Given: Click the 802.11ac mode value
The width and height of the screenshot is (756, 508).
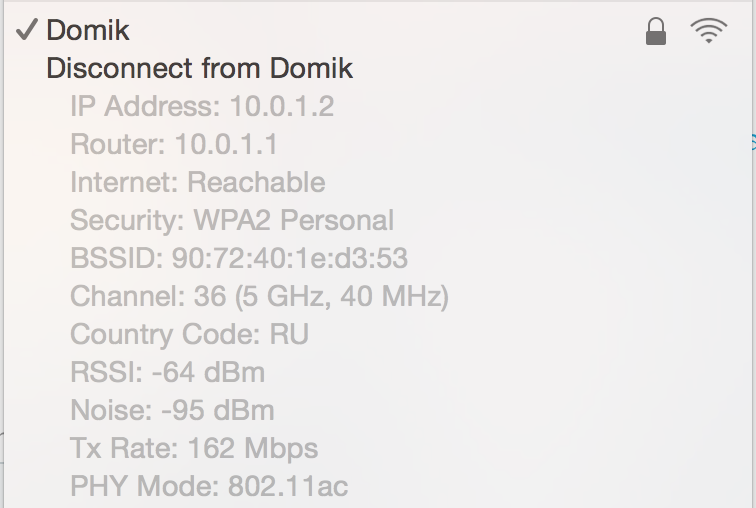Looking at the screenshot, I should click(x=288, y=486).
